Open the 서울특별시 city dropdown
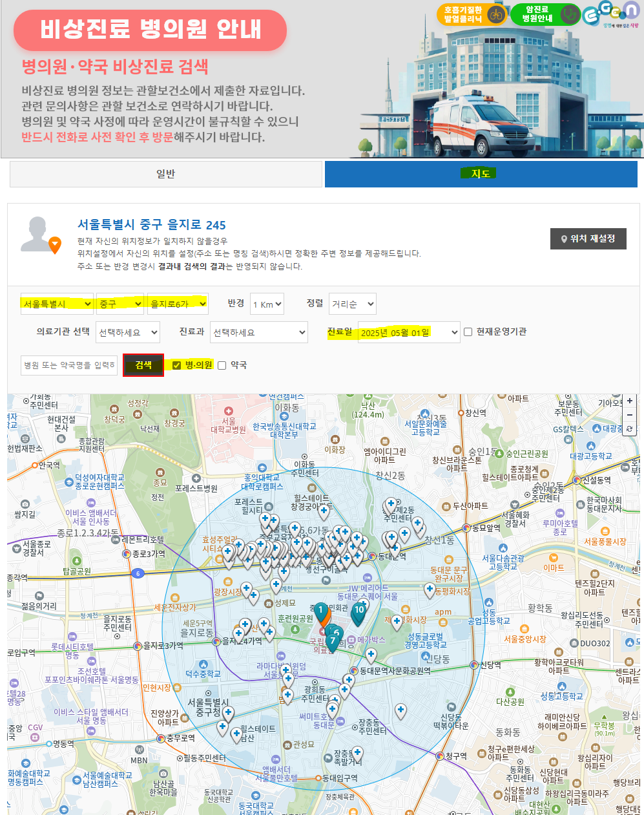 click(57, 304)
